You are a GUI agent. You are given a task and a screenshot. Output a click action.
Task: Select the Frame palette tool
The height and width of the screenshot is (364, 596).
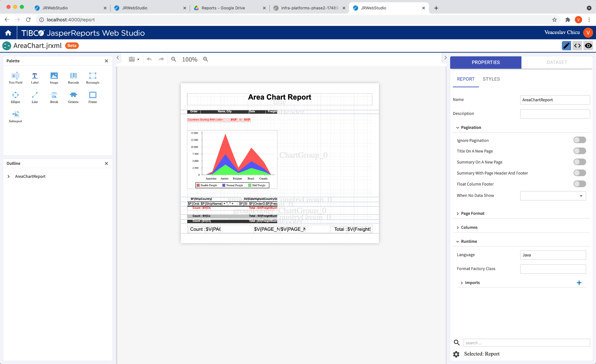pyautogui.click(x=93, y=97)
